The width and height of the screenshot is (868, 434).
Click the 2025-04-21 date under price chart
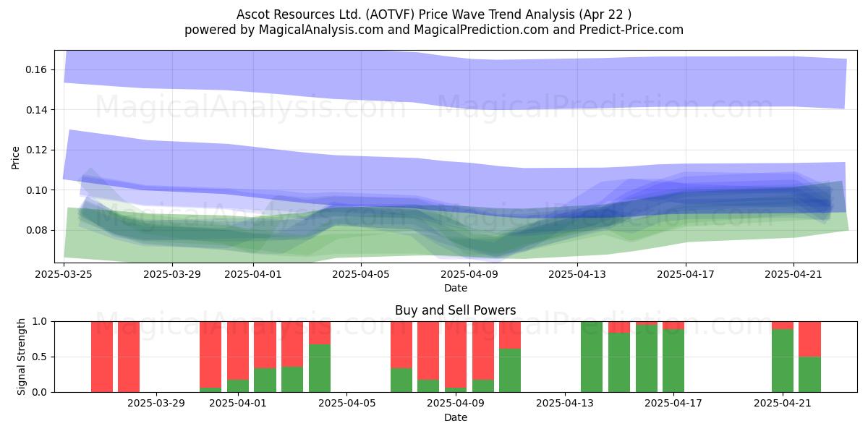[793, 275]
